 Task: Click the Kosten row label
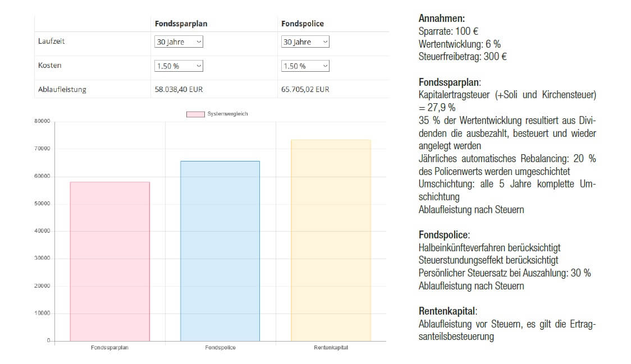pyautogui.click(x=50, y=65)
